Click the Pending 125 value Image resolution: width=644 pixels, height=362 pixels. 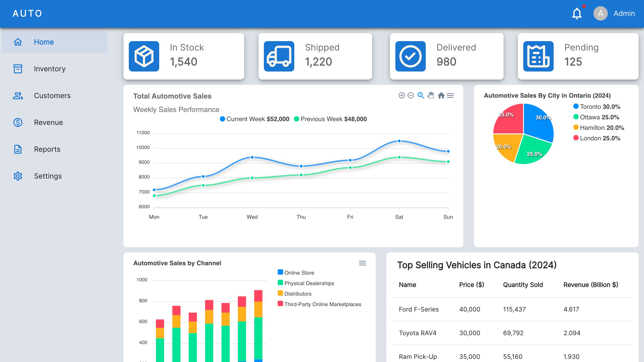click(573, 62)
